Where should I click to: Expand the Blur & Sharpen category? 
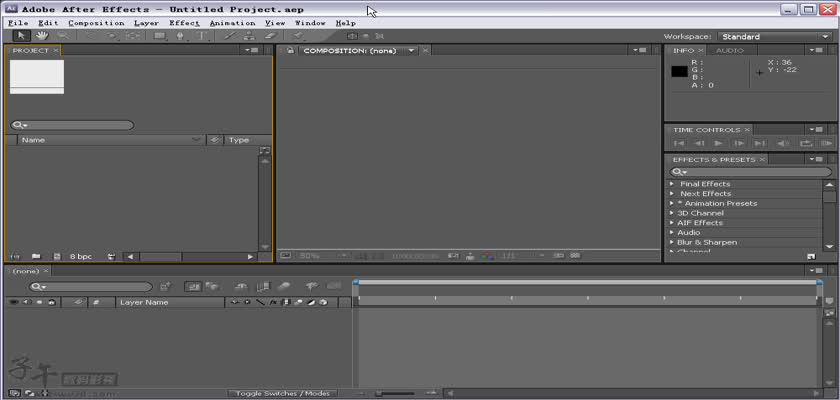click(672, 243)
